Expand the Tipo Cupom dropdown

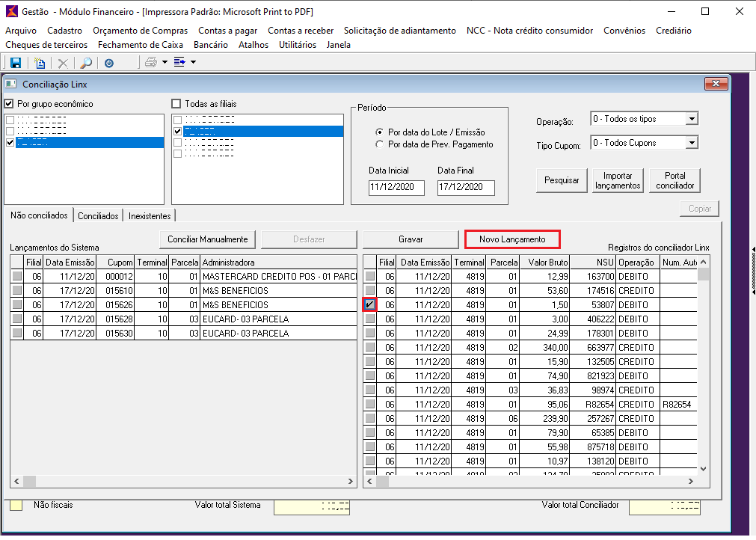coord(692,143)
